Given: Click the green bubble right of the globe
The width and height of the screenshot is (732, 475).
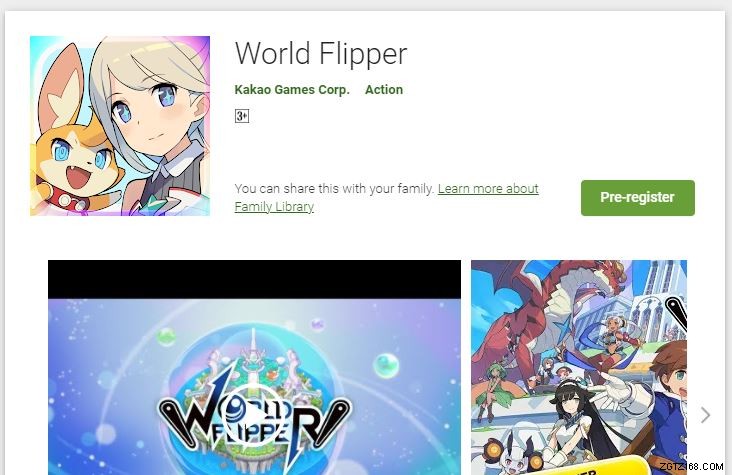Looking at the screenshot, I should [387, 365].
